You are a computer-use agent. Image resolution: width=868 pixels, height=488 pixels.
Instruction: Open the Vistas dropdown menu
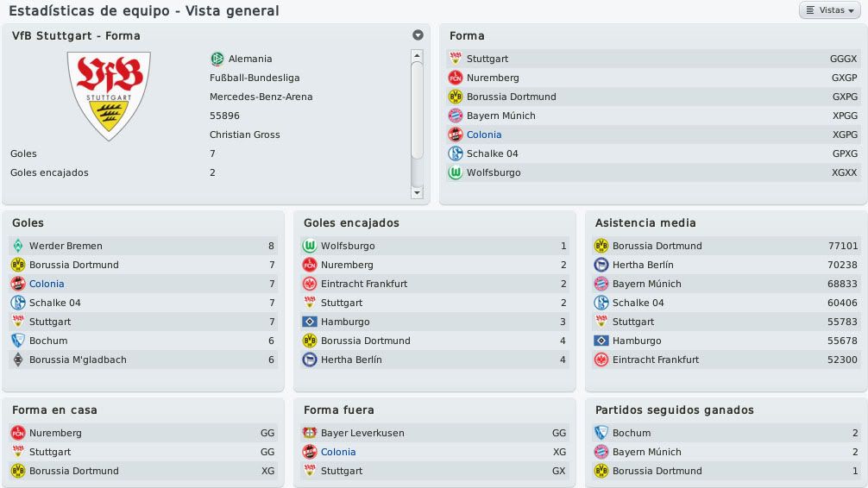point(829,10)
